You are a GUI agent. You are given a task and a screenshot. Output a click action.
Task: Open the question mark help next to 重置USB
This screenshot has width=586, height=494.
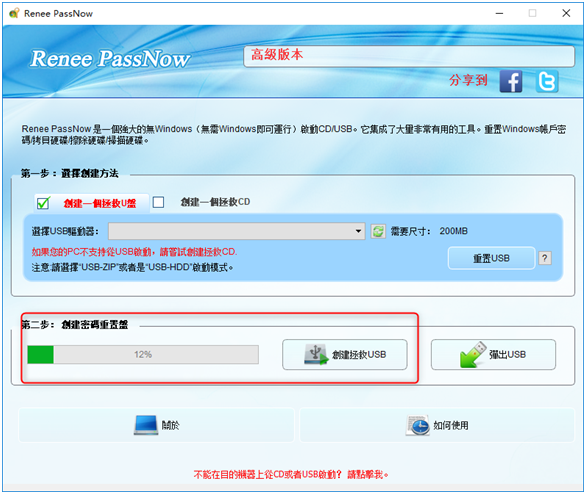tap(545, 258)
